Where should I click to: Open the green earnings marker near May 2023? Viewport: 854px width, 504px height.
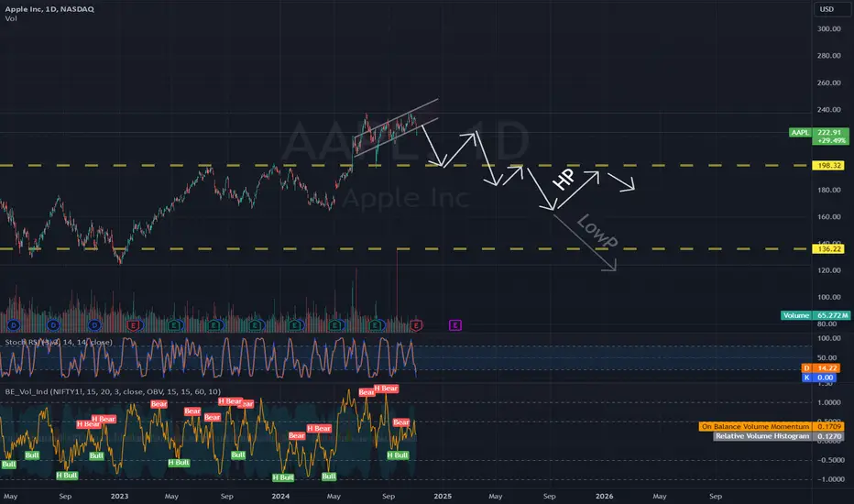click(174, 325)
